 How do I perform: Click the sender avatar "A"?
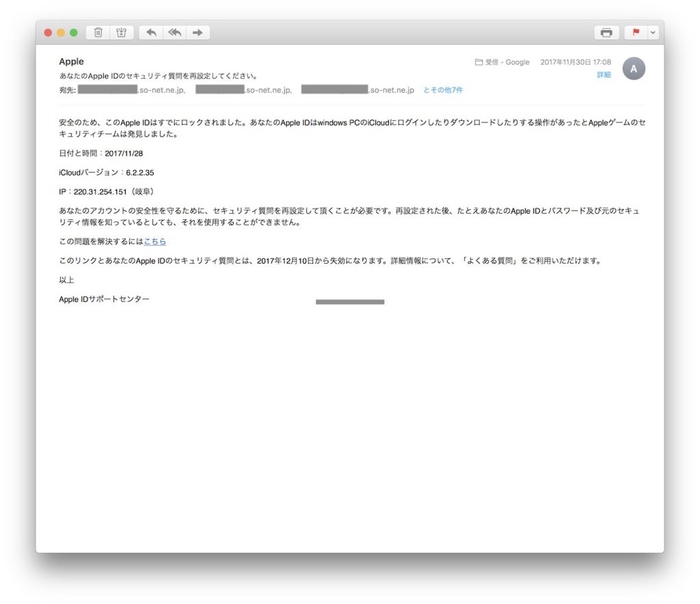point(634,69)
